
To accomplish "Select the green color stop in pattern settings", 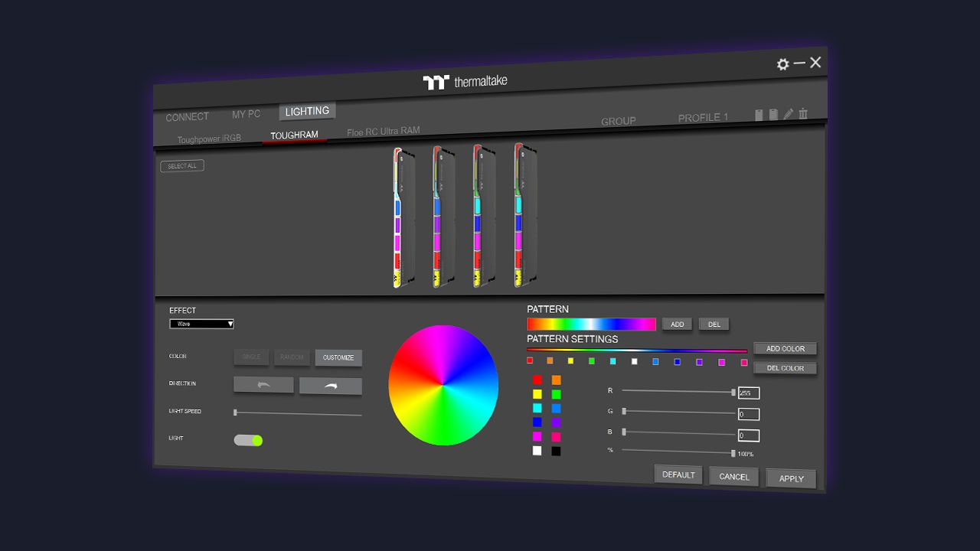I will coord(591,361).
